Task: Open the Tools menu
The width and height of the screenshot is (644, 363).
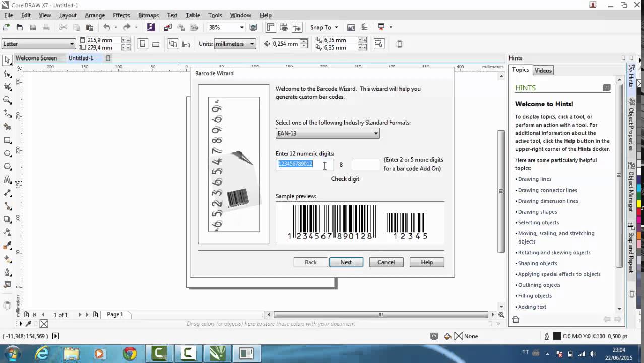Action: [215, 15]
